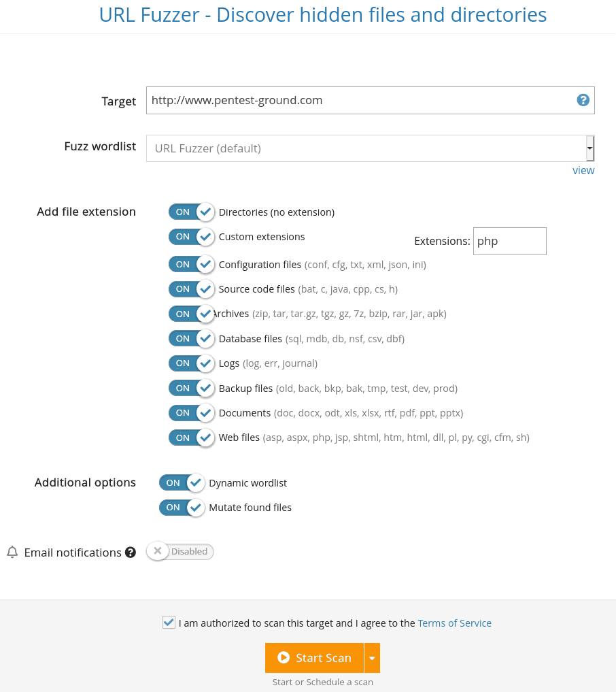
Task: Turn off the Backup files extension toggle
Action: tap(191, 388)
